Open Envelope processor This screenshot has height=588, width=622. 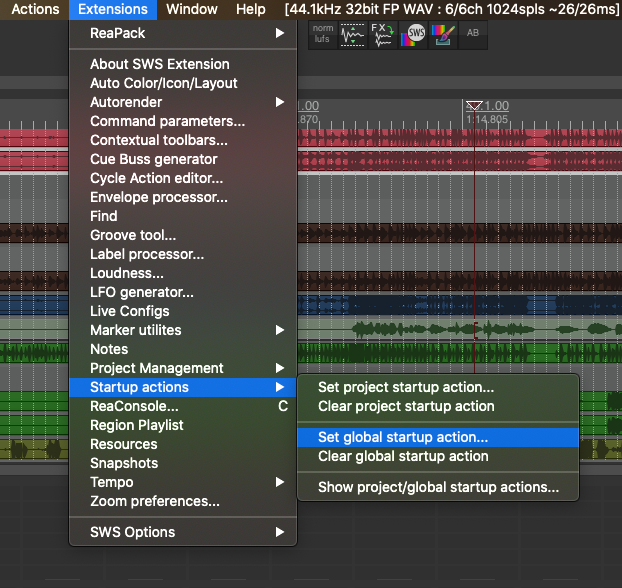(x=183, y=198)
